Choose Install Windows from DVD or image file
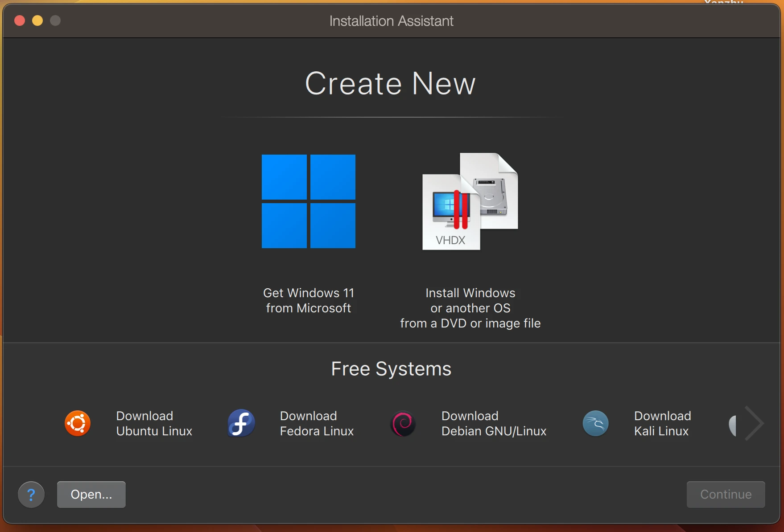Viewport: 784px width, 532px height. pos(469,308)
